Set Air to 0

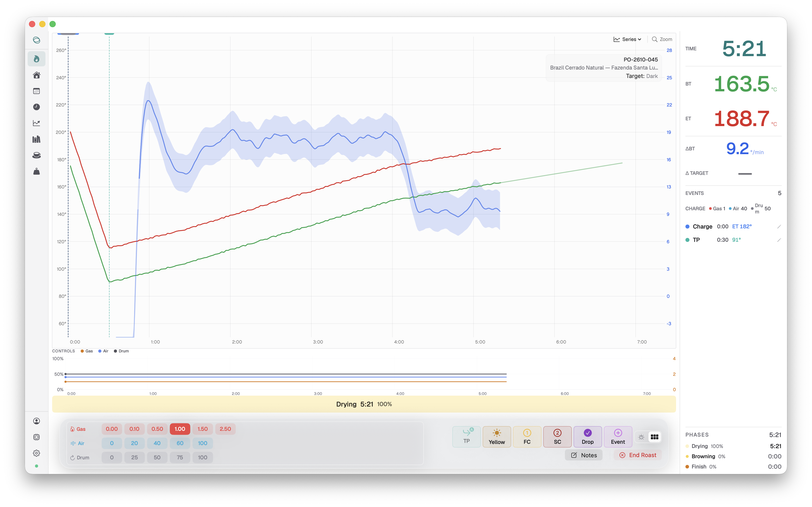(x=112, y=443)
